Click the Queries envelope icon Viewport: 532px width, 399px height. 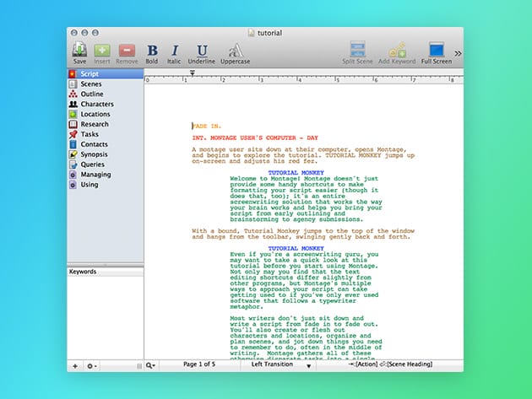[73, 164]
